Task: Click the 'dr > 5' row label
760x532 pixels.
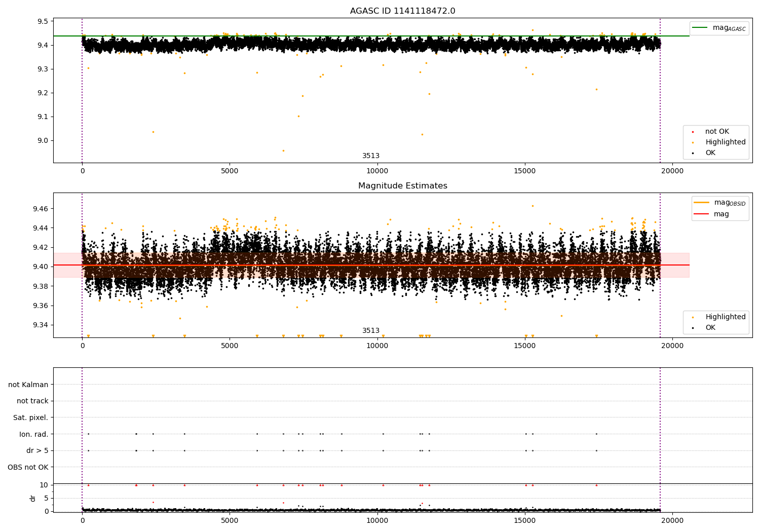Action: pyautogui.click(x=37, y=451)
